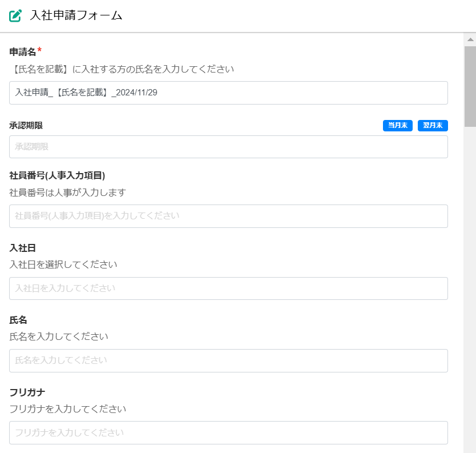This screenshot has width=476, height=453.
Task: Click the 承認期限 label
Action: point(26,126)
